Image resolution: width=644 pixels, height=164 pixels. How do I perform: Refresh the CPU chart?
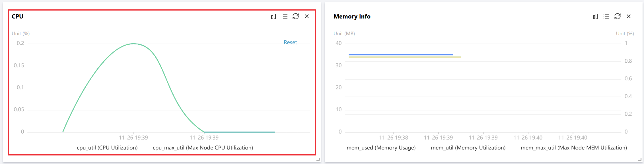click(x=296, y=17)
